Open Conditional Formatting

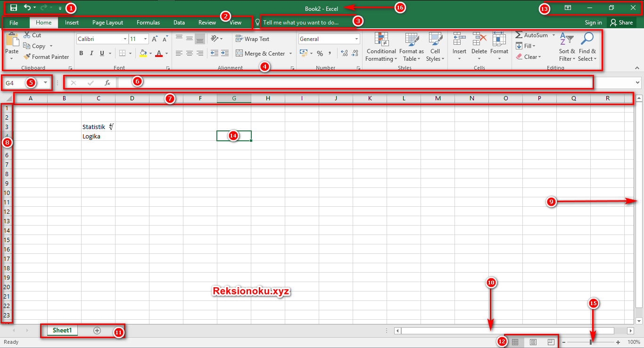click(381, 47)
